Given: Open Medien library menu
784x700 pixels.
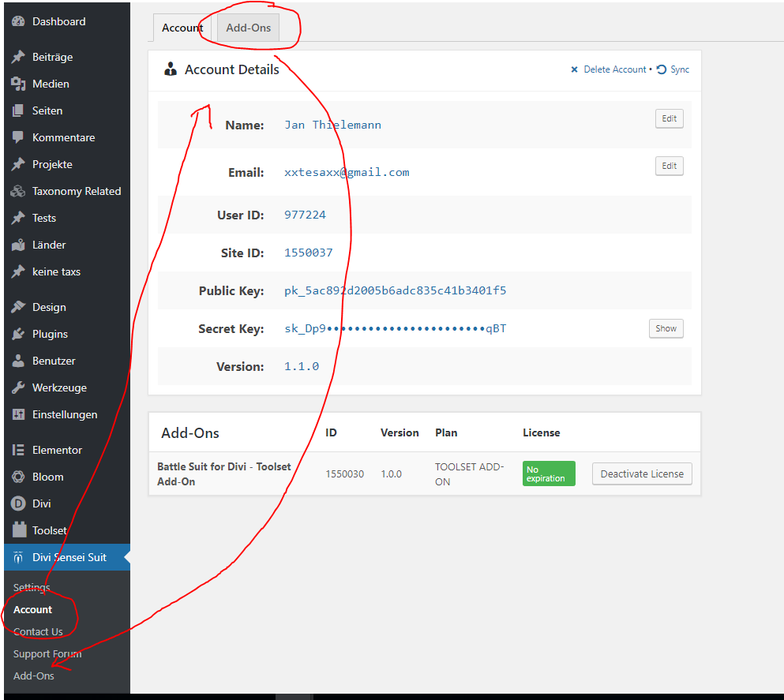Looking at the screenshot, I should [67, 84].
